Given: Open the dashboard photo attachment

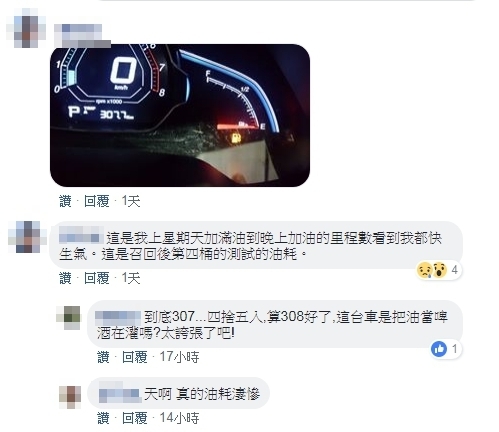Looking at the screenshot, I should tap(180, 115).
